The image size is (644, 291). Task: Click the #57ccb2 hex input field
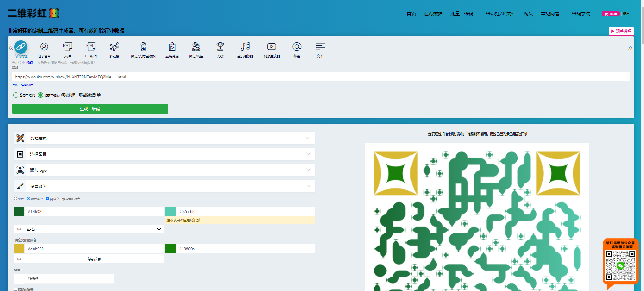(x=245, y=211)
